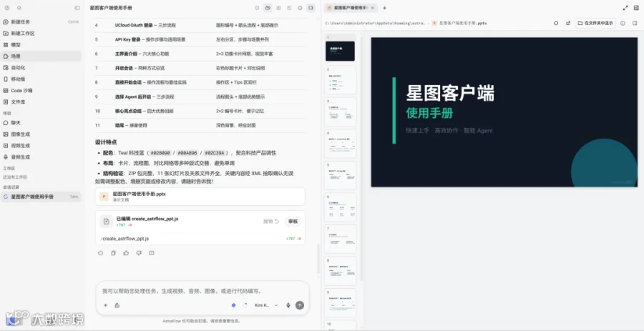Screen dimensions: 644x331
Task: Click the 撤销 undo button
Action: pyautogui.click(x=271, y=222)
